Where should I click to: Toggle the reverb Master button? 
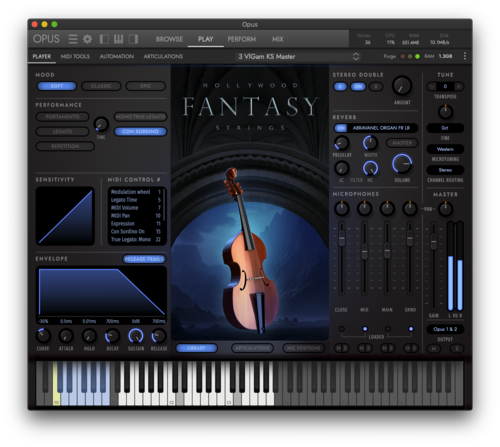[402, 143]
